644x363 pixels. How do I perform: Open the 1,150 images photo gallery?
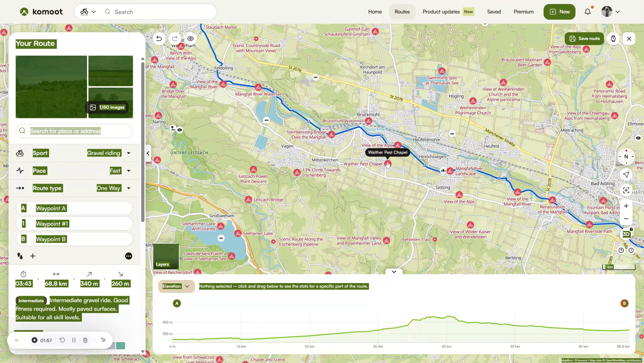pos(108,107)
